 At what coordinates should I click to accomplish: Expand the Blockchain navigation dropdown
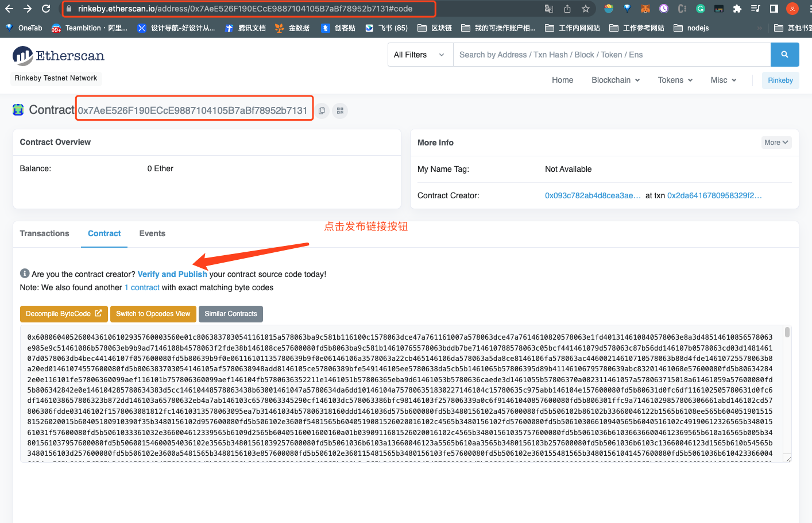(x=615, y=80)
